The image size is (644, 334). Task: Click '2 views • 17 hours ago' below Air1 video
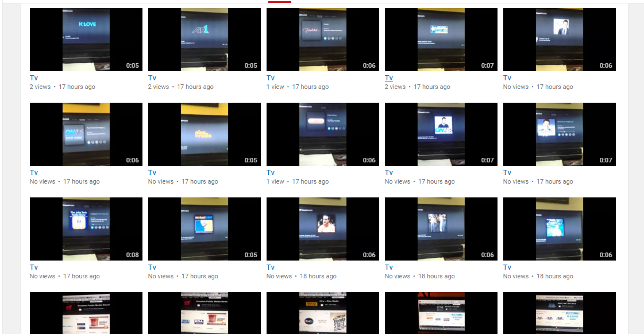pyautogui.click(x=181, y=87)
